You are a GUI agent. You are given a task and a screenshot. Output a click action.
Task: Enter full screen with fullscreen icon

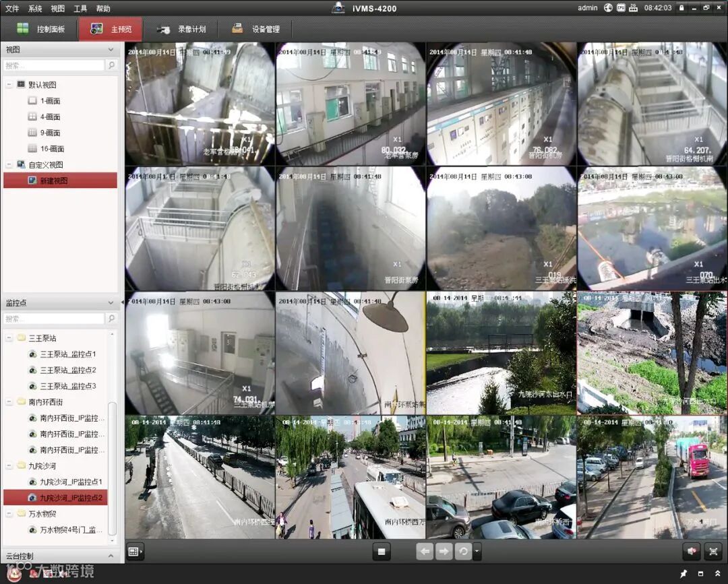click(x=713, y=552)
